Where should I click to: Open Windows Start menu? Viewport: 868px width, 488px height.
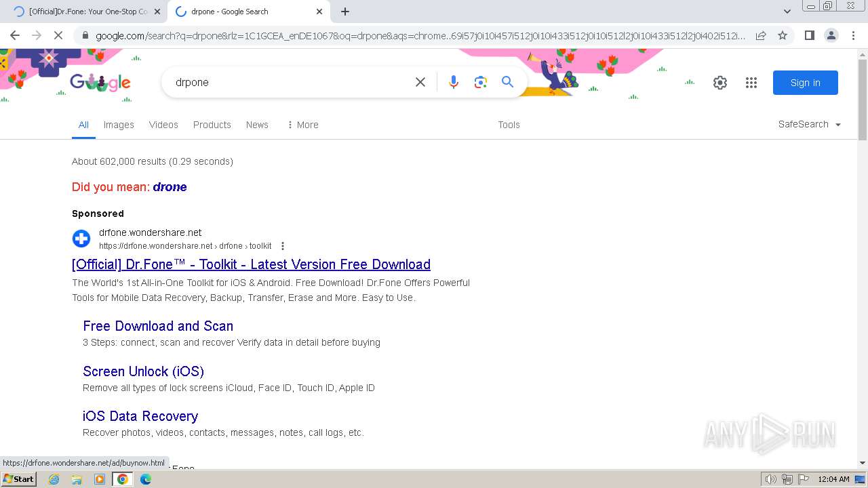tap(18, 479)
